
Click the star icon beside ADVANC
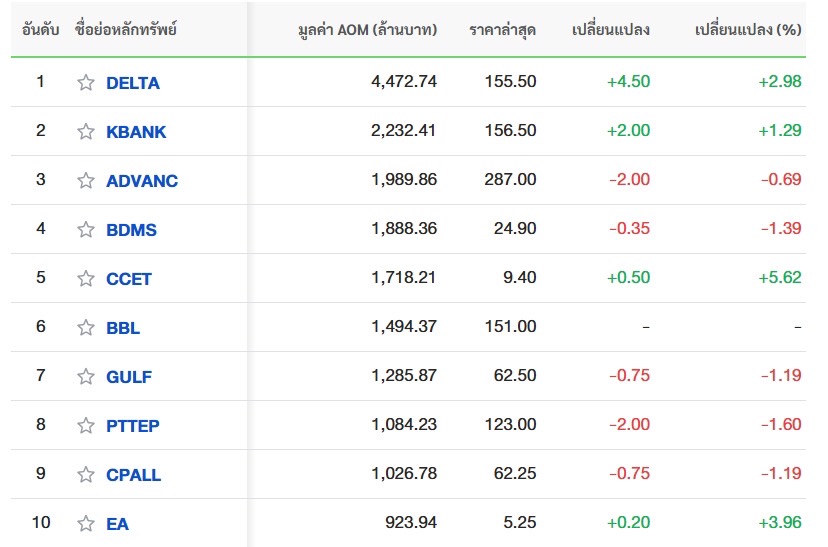(x=86, y=181)
